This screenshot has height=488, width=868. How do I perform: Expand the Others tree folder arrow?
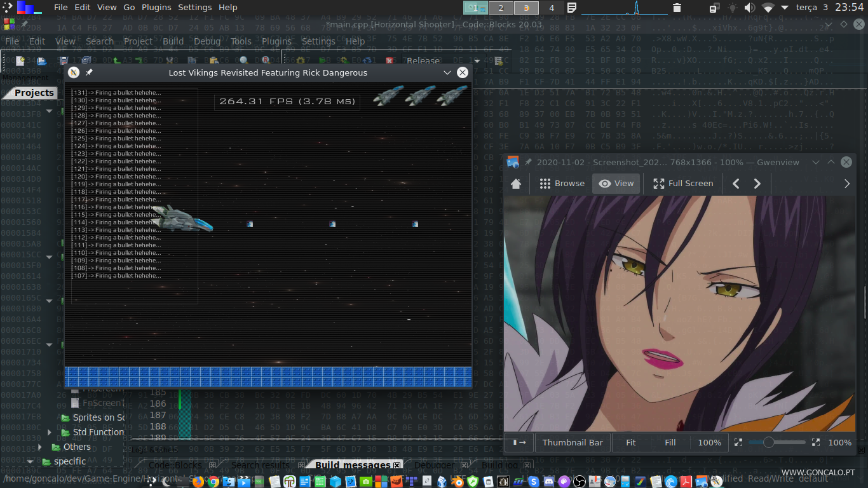click(40, 447)
